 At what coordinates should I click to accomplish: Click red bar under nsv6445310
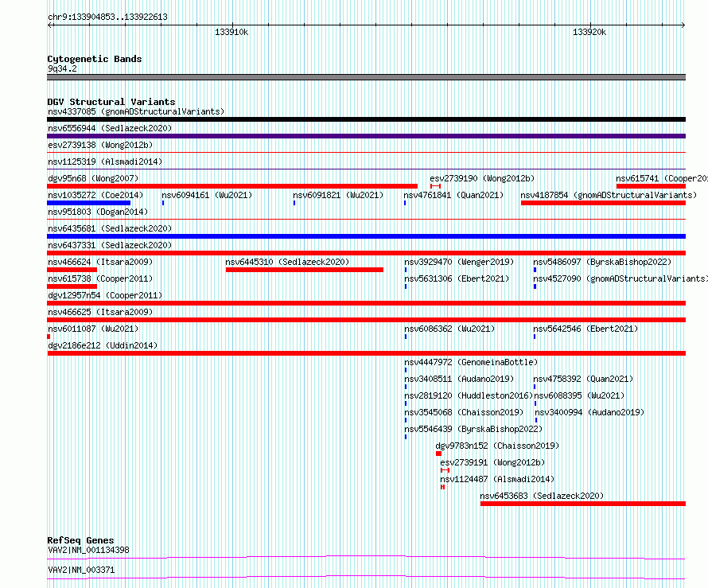305,270
